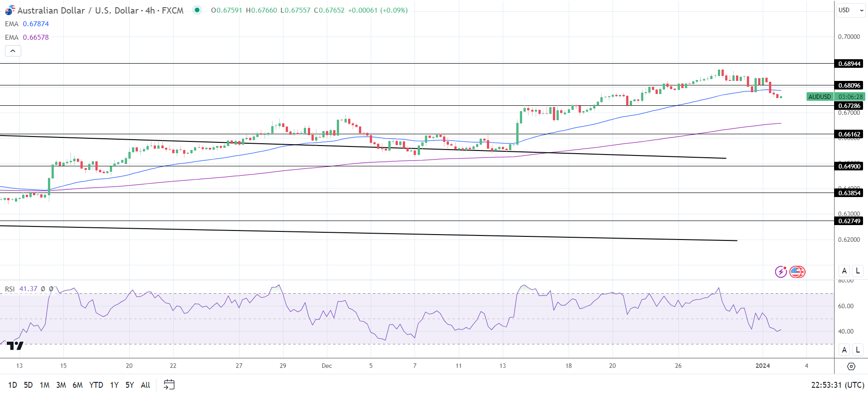Click the 0.67286 price label
Viewport: 868px width, 395px height.
pos(849,106)
